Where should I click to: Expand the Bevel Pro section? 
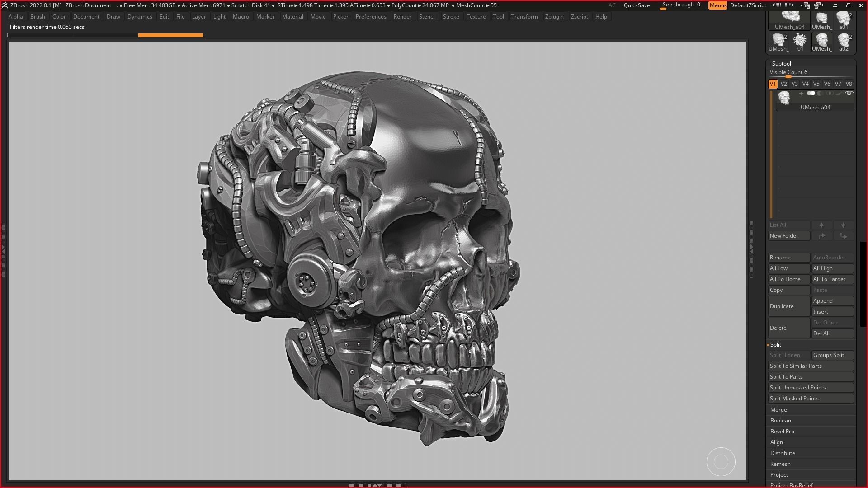click(782, 432)
